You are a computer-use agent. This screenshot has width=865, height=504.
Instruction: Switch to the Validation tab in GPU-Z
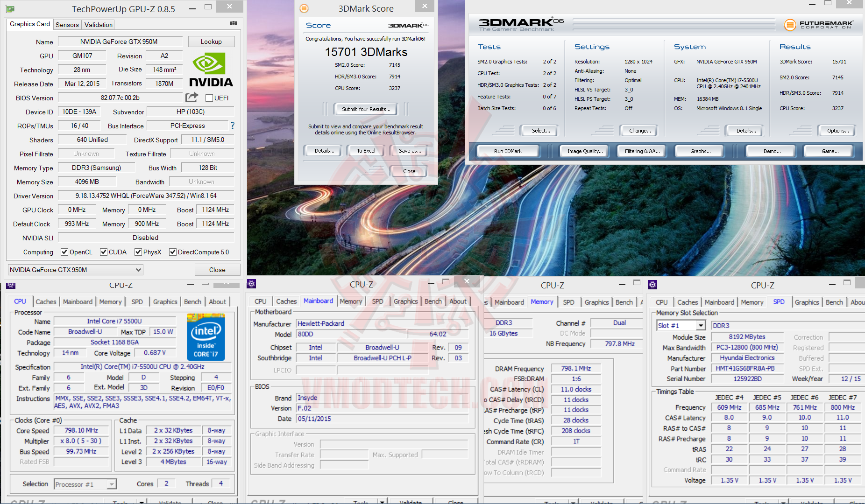(99, 25)
